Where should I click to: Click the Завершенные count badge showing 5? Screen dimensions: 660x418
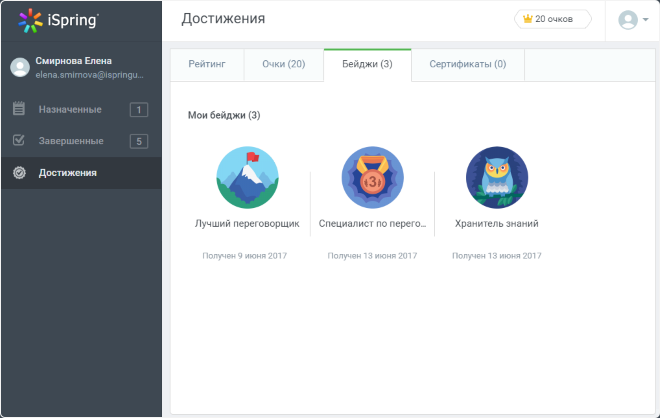click(139, 141)
